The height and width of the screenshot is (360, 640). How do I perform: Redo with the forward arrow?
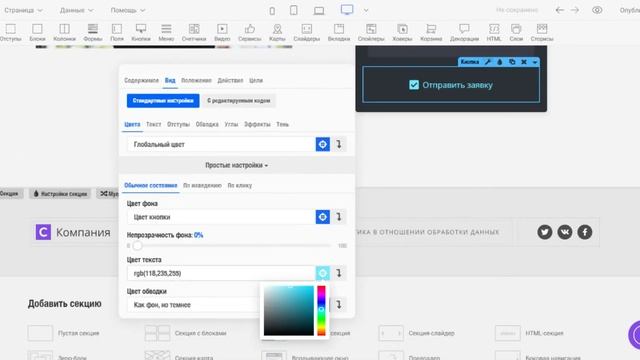(575, 10)
